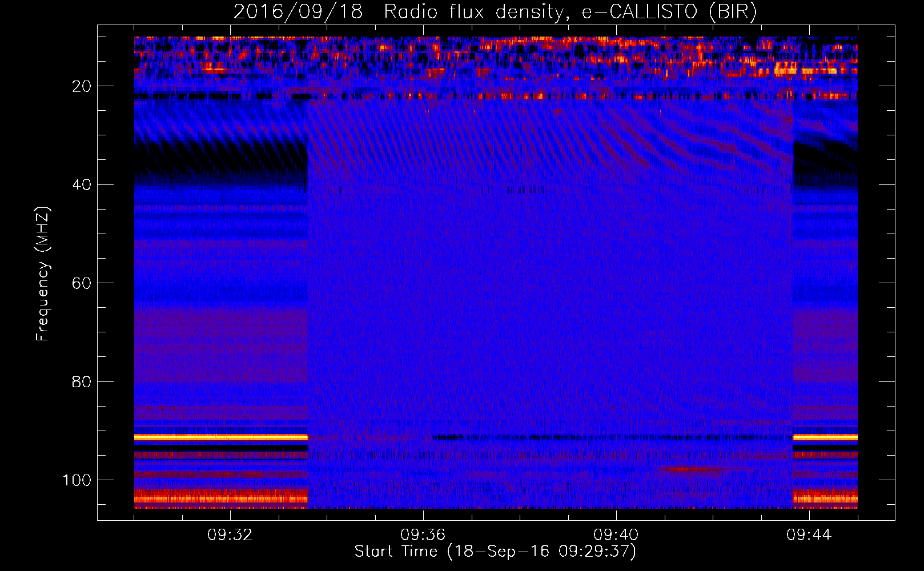Click the 09:36 time tick label
The width and height of the screenshot is (924, 571).
[x=423, y=535]
